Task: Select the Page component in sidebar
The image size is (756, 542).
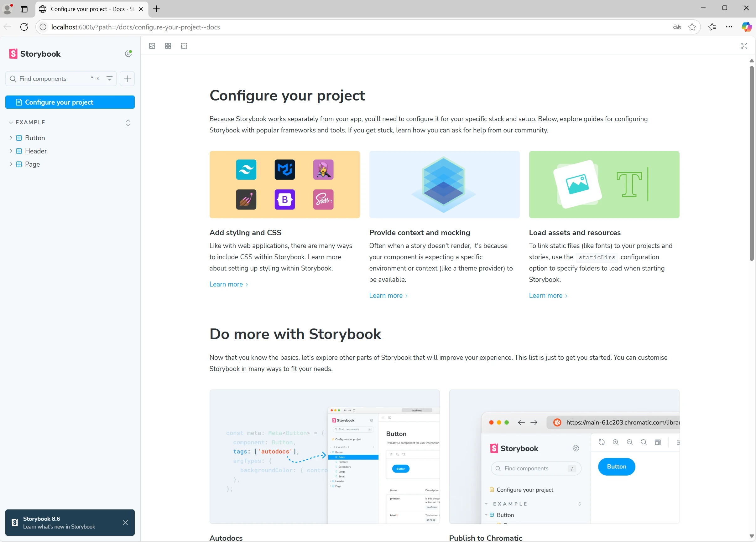Action: [32, 164]
